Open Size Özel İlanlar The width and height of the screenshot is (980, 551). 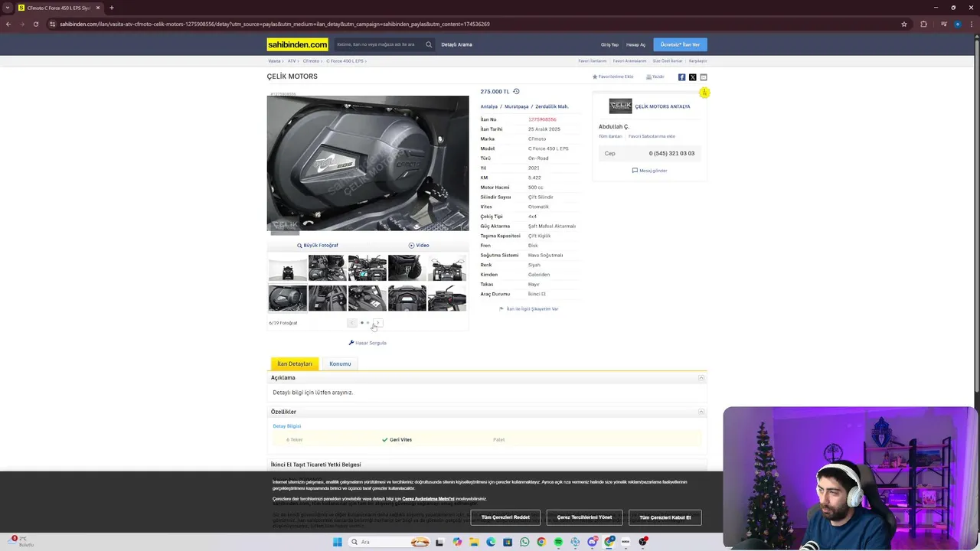click(667, 60)
